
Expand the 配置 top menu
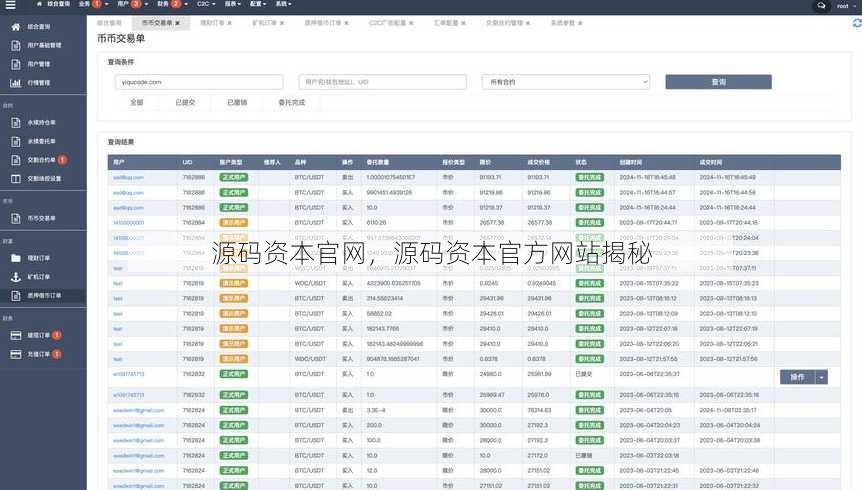coord(258,4)
